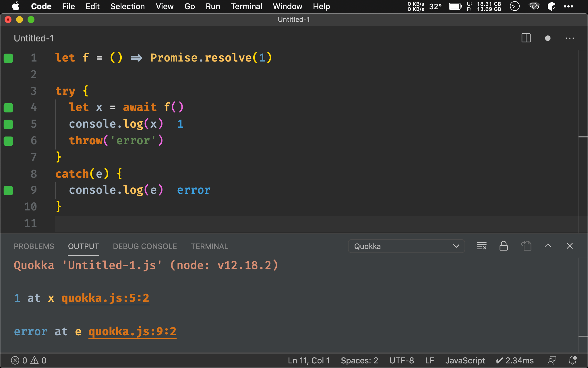Click the TERMINAL tab
The image size is (588, 368).
click(x=209, y=246)
